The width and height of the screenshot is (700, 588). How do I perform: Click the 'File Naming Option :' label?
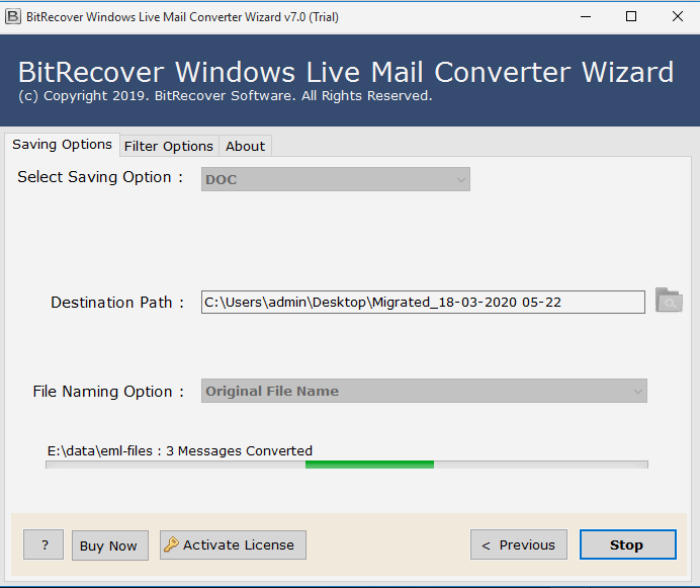pos(108,391)
